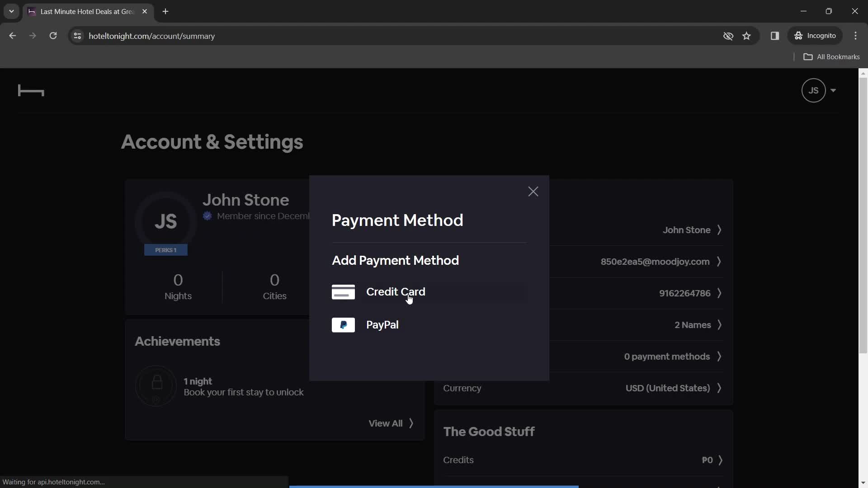Open the Currency USD chevron
The height and width of the screenshot is (488, 868).
[x=719, y=388]
